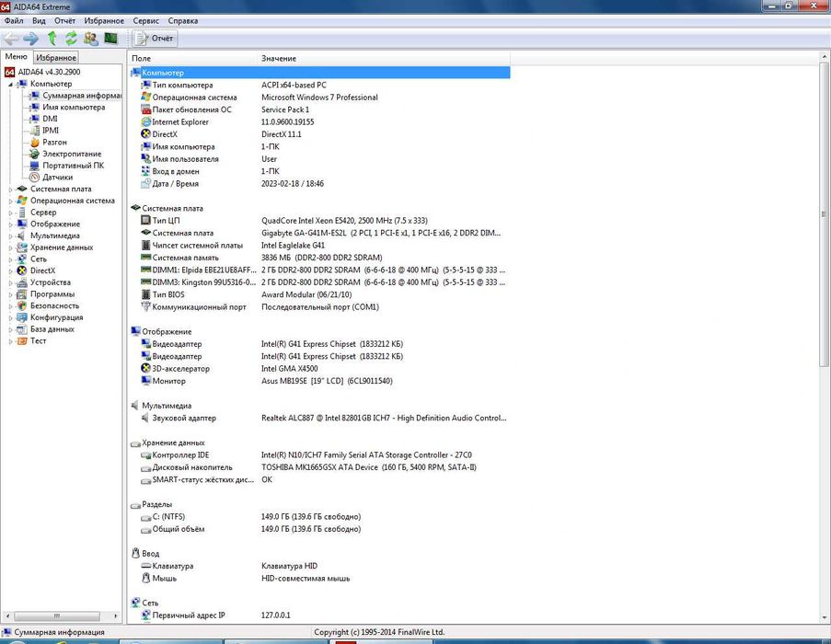
Task: Click the Электропитание icon in tree
Action: tap(34, 155)
